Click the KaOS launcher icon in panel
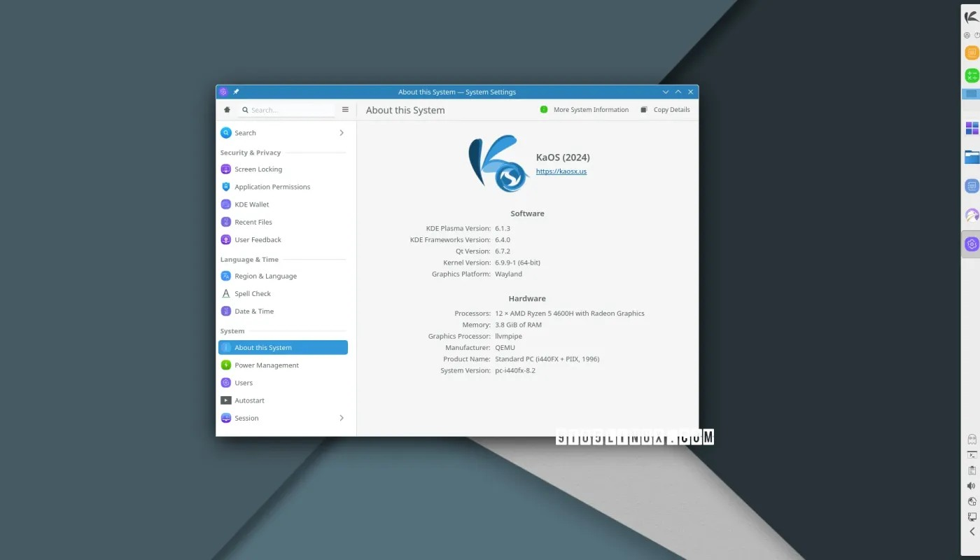Viewport: 980px width, 560px height. (x=972, y=17)
